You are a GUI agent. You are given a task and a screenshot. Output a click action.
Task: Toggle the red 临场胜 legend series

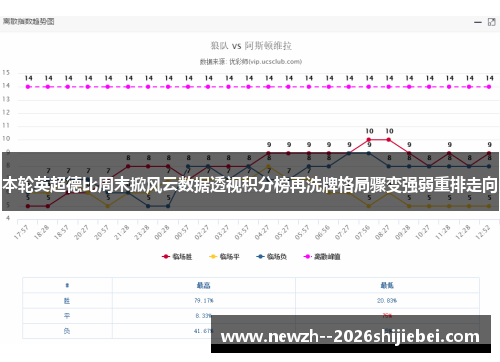tap(177, 256)
